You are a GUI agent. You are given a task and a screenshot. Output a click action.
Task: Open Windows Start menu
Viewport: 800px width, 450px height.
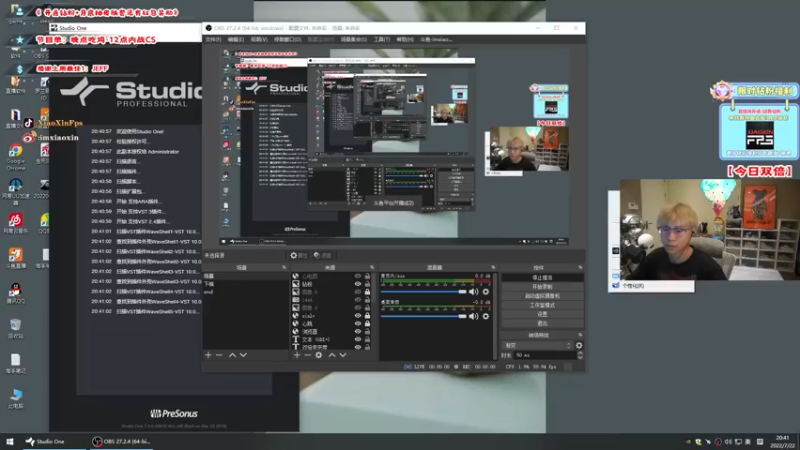point(10,441)
